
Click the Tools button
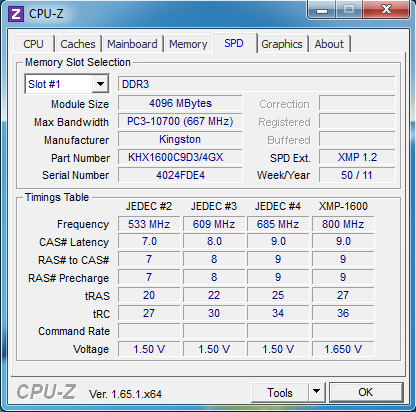pos(280,392)
